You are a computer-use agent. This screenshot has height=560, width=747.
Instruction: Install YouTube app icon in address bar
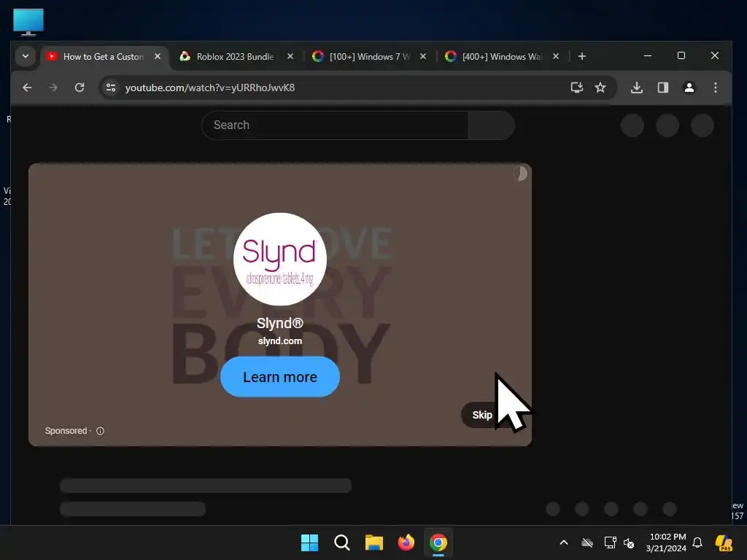(x=576, y=87)
